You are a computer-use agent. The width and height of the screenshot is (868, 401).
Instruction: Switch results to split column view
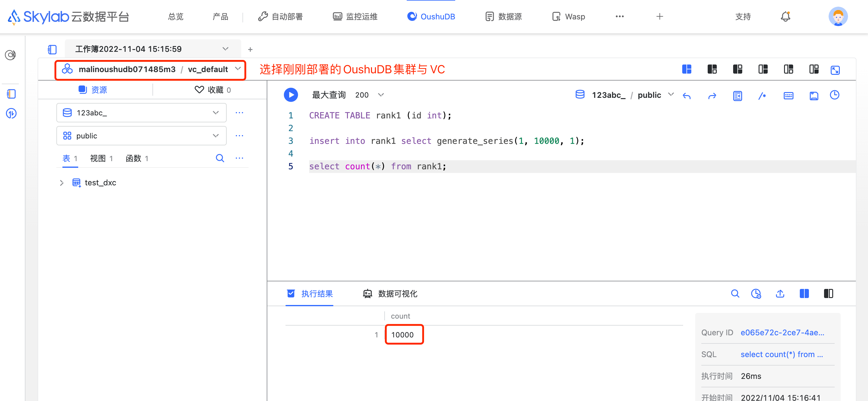pyautogui.click(x=804, y=293)
